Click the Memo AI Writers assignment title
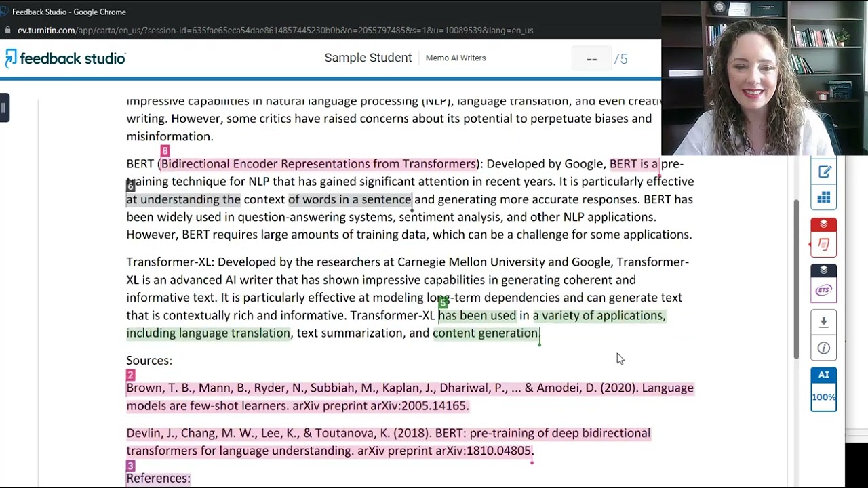 (x=456, y=58)
